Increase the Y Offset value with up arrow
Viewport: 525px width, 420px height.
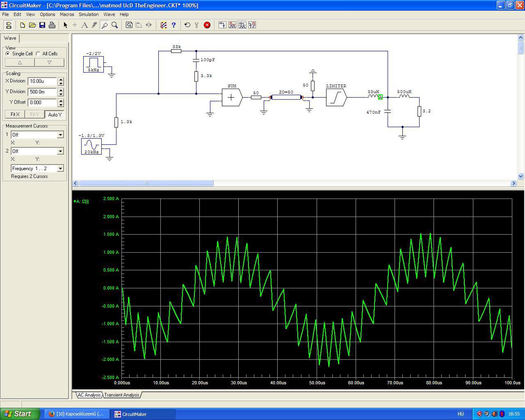click(61, 100)
